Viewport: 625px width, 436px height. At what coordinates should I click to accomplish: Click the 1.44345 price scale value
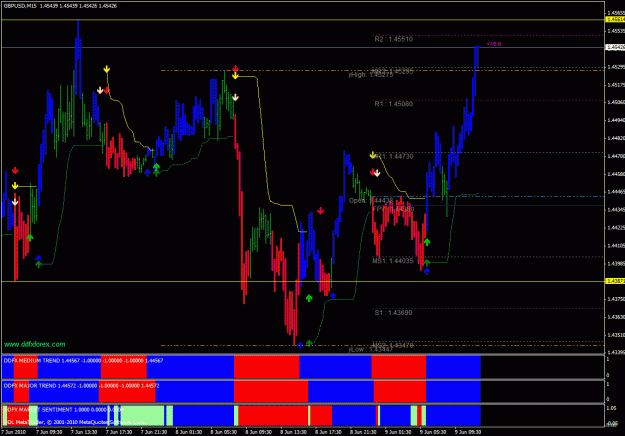615,210
